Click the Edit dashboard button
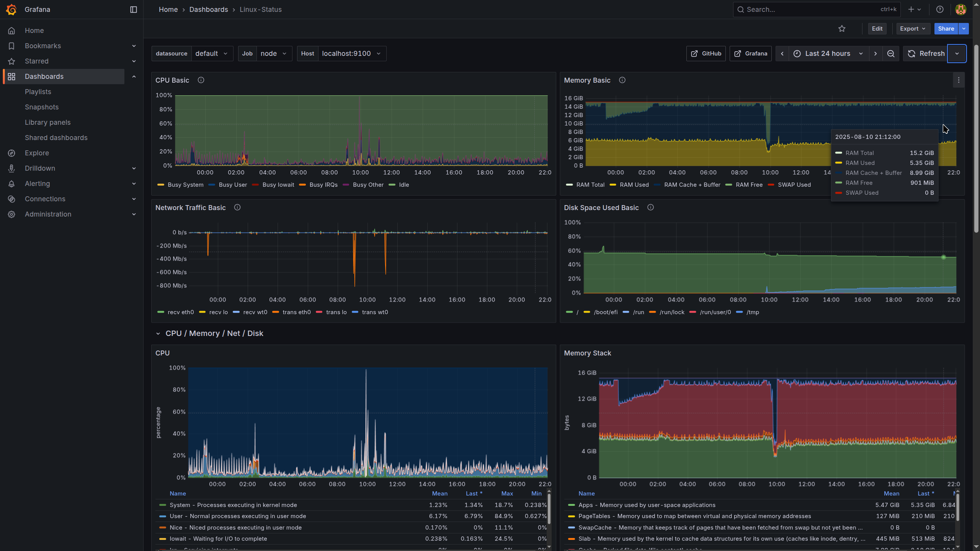This screenshot has width=980, height=551. point(877,29)
